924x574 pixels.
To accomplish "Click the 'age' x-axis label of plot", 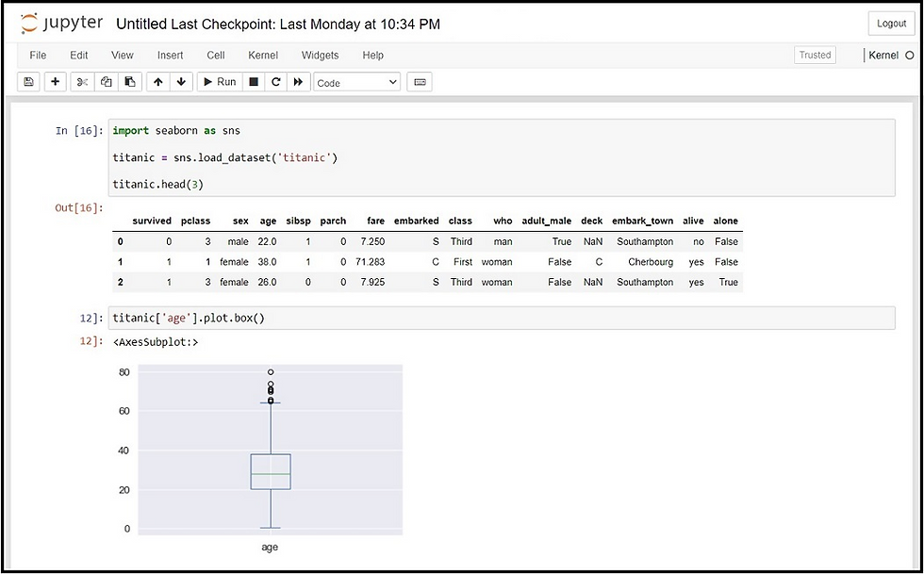I will pyautogui.click(x=270, y=547).
